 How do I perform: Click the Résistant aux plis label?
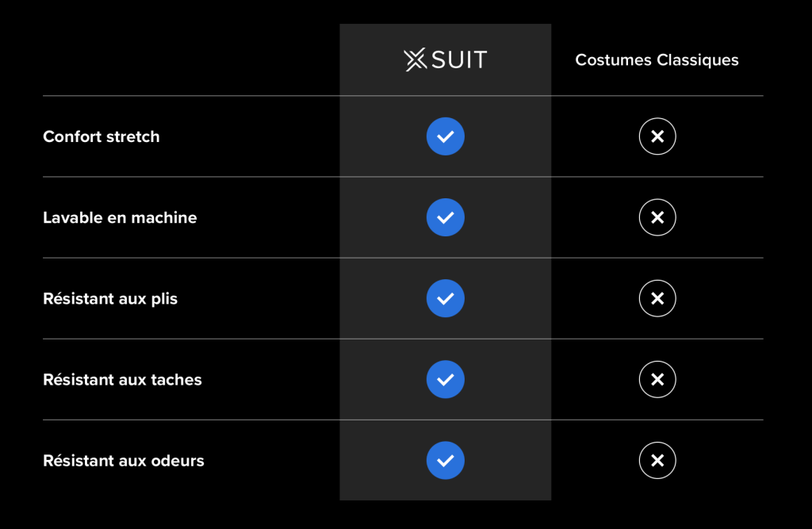(x=110, y=299)
